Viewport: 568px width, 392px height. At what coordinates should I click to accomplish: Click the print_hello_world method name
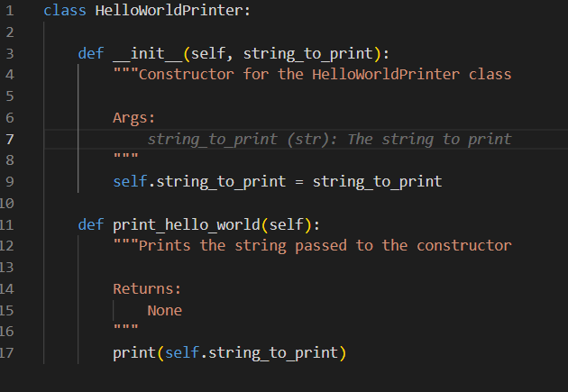click(x=187, y=224)
